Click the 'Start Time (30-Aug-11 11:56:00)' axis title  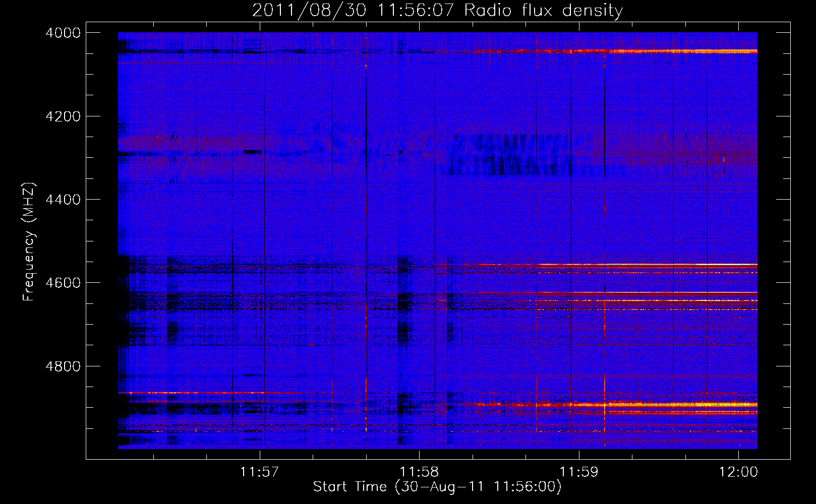click(437, 487)
